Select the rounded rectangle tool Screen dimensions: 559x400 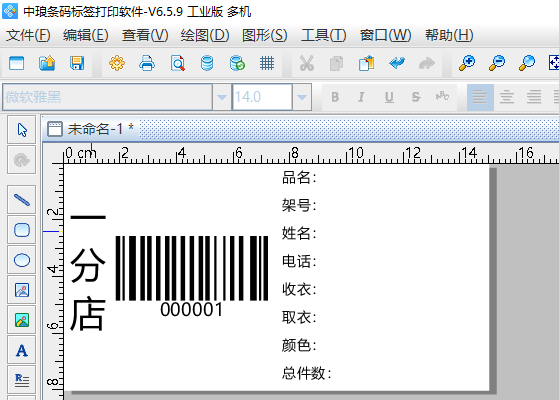[22, 230]
